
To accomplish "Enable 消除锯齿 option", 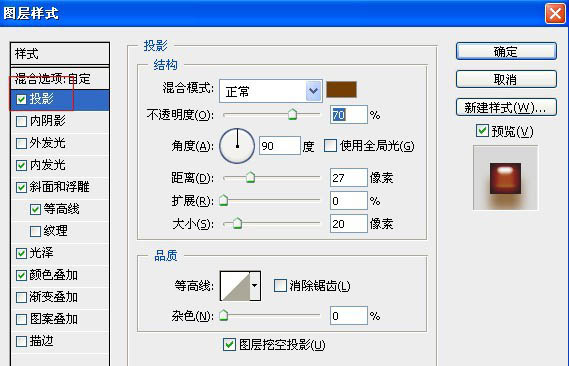I will tap(280, 286).
